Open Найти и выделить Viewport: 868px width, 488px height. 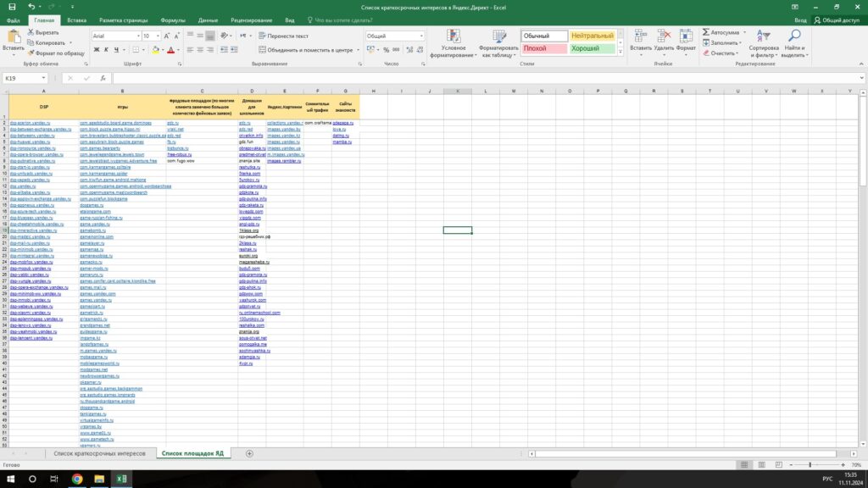(x=794, y=43)
